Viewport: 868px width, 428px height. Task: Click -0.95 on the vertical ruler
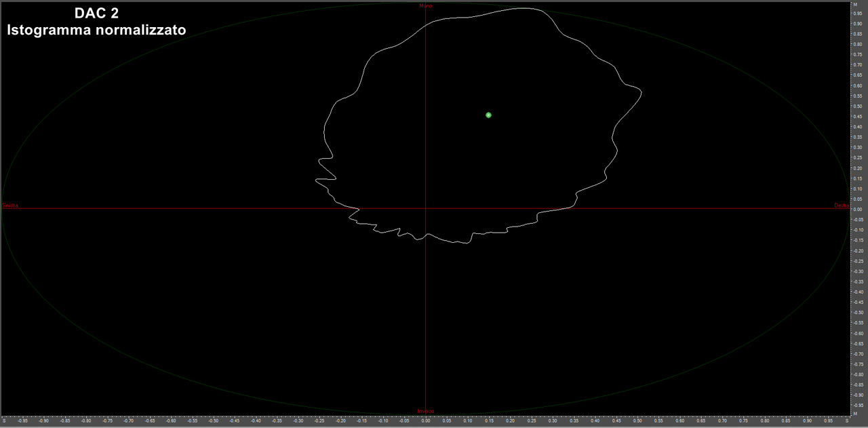click(x=858, y=406)
